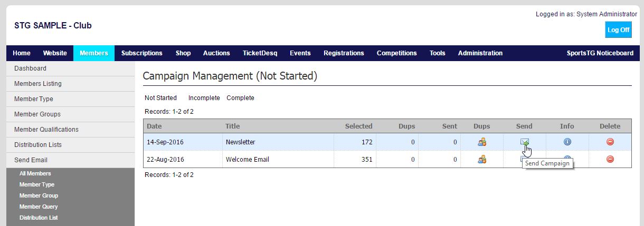The width and height of the screenshot is (644, 226).
Task: Choose Member Query under Send Email
Action: coord(39,207)
